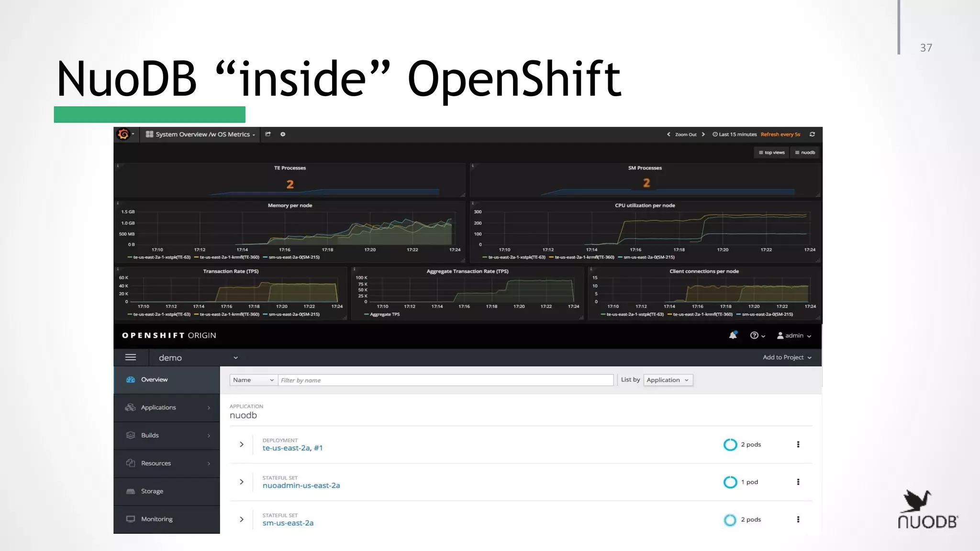Image resolution: width=980 pixels, height=551 pixels.
Task: Toggle sm-us-east-2a-0 series in CPU legend
Action: (x=646, y=257)
